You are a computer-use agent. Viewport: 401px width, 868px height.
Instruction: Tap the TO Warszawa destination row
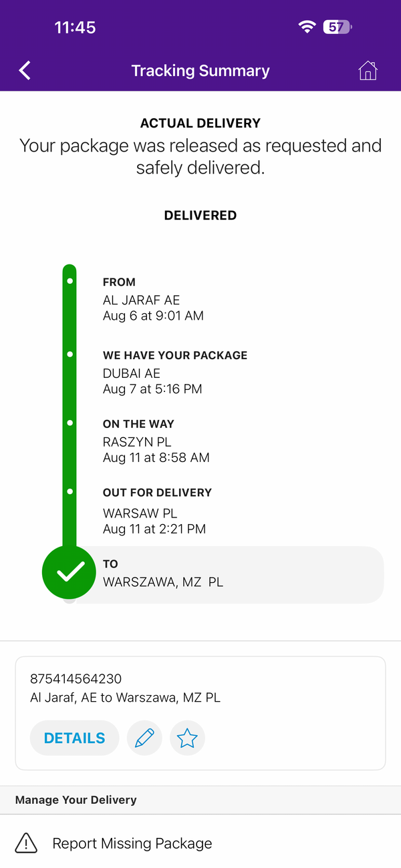[227, 574]
